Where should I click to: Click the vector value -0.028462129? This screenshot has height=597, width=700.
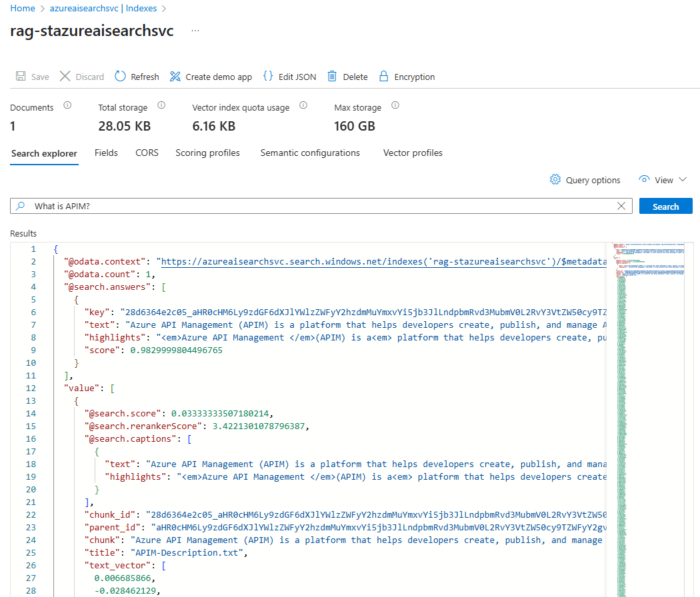(x=125, y=591)
